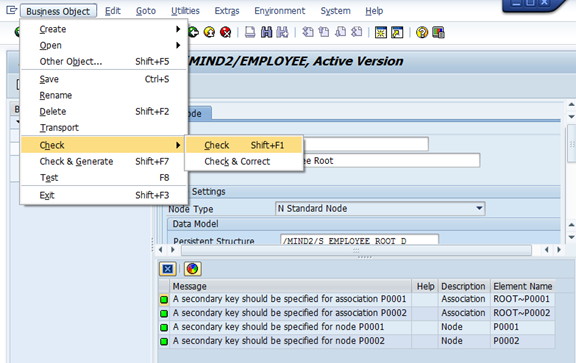Click element name ROOT~P0001 cell
This screenshot has height=363, width=576.
point(522,299)
